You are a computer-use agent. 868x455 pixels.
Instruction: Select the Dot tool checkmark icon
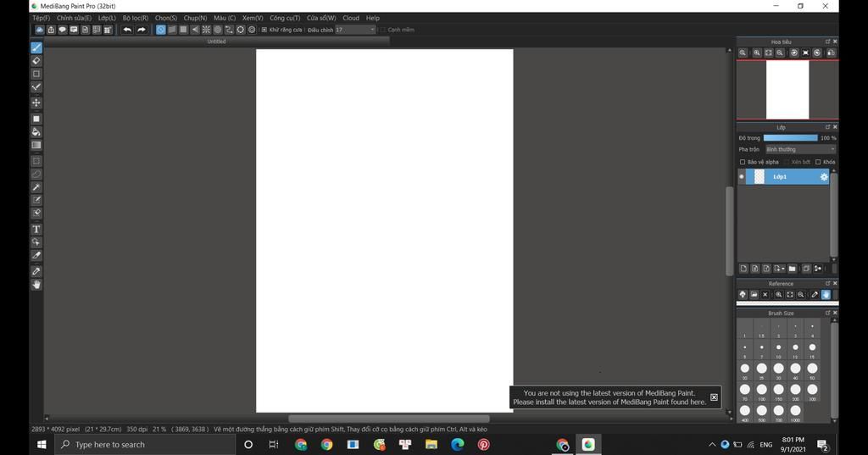click(36, 87)
